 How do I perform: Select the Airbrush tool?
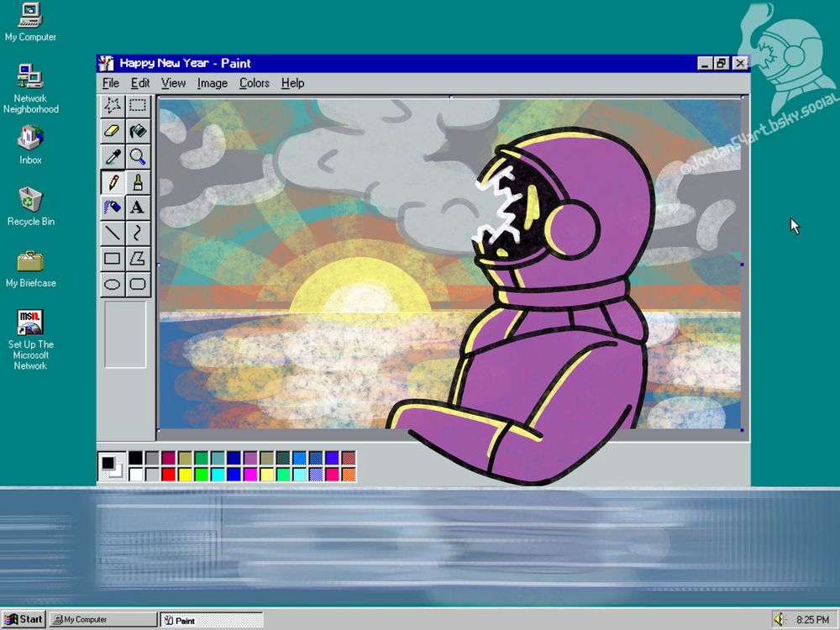(113, 207)
